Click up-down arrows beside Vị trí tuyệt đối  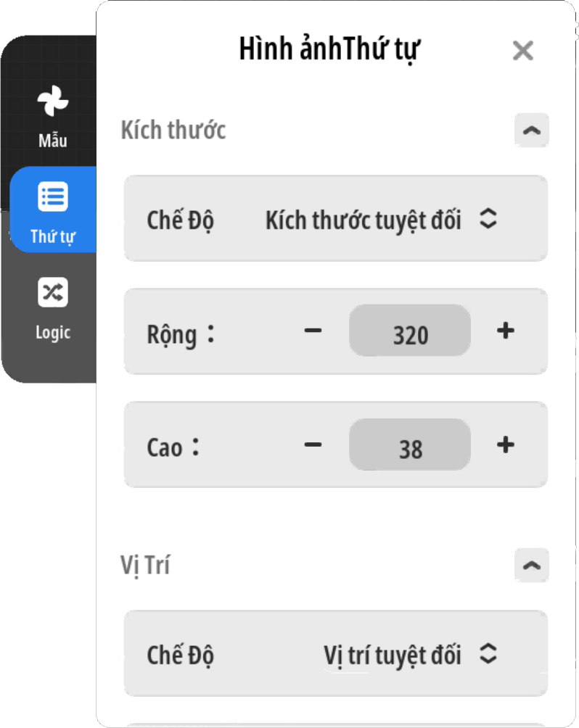pyautogui.click(x=488, y=655)
